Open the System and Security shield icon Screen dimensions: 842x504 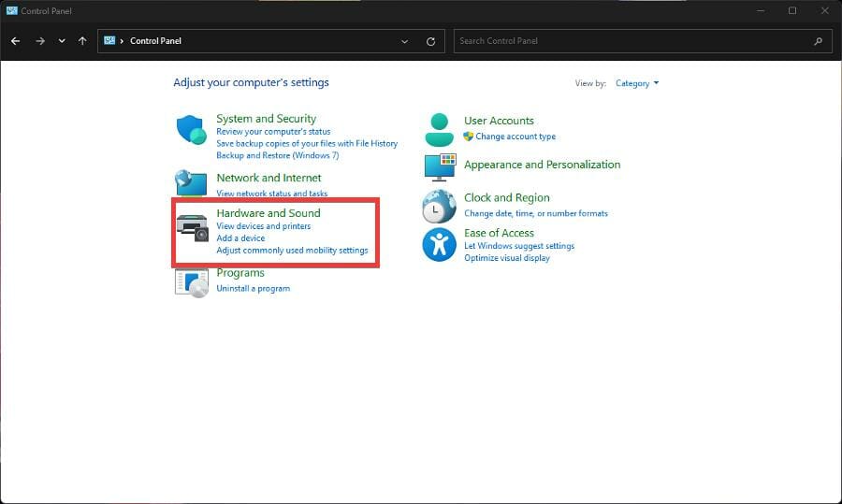(x=191, y=129)
